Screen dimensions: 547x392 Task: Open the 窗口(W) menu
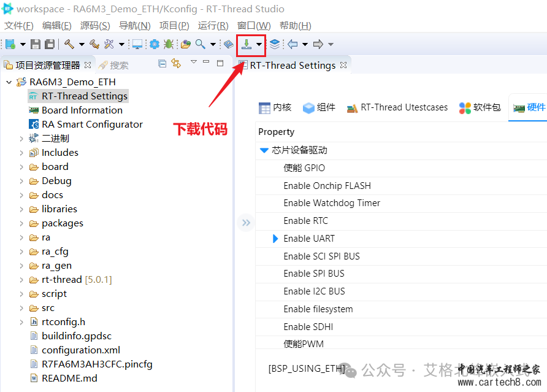254,26
